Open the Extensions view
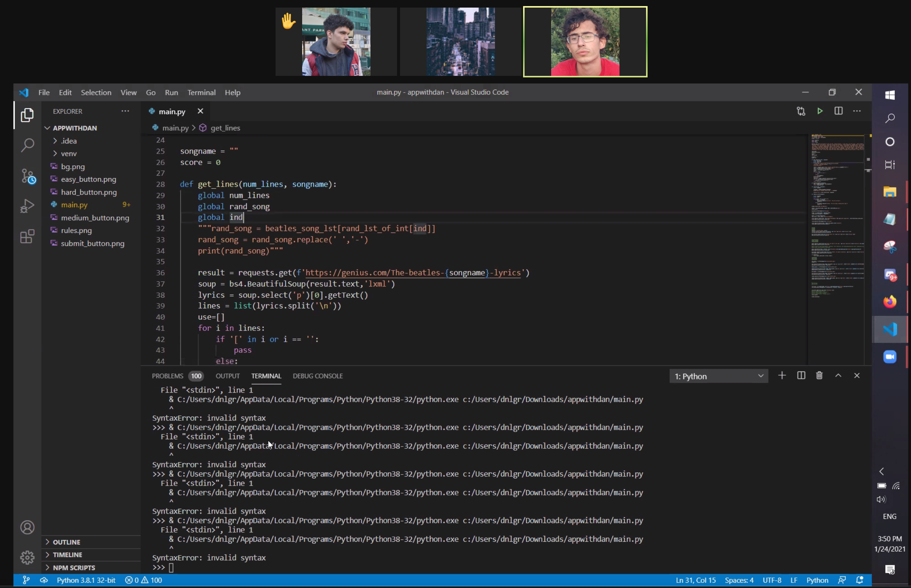Image resolution: width=911 pixels, height=588 pixels. click(x=27, y=237)
